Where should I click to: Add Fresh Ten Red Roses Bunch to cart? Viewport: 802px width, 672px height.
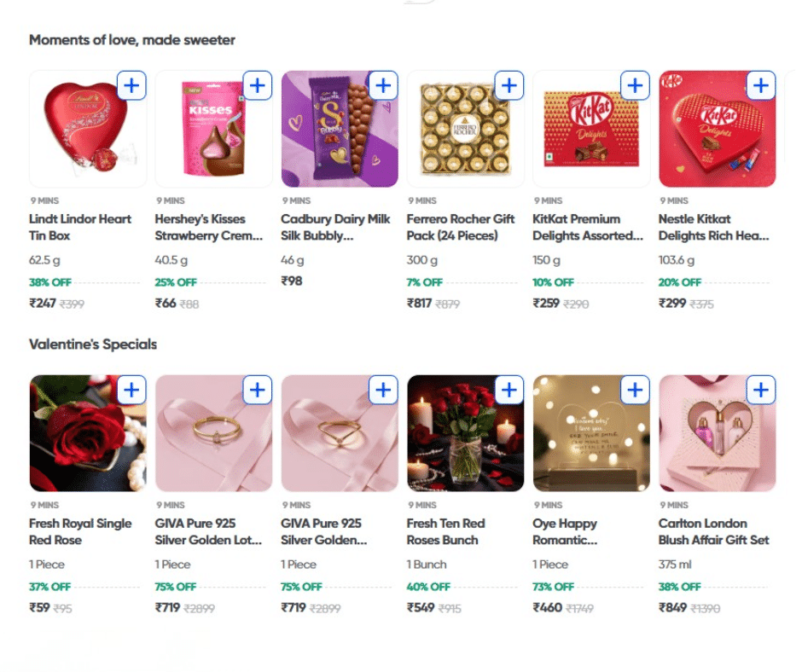click(509, 390)
